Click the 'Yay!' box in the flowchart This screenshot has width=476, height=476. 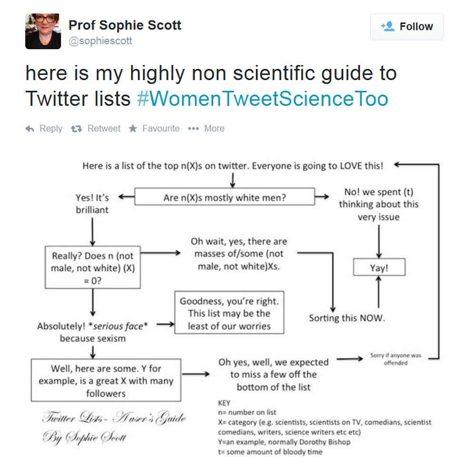pyautogui.click(x=379, y=267)
